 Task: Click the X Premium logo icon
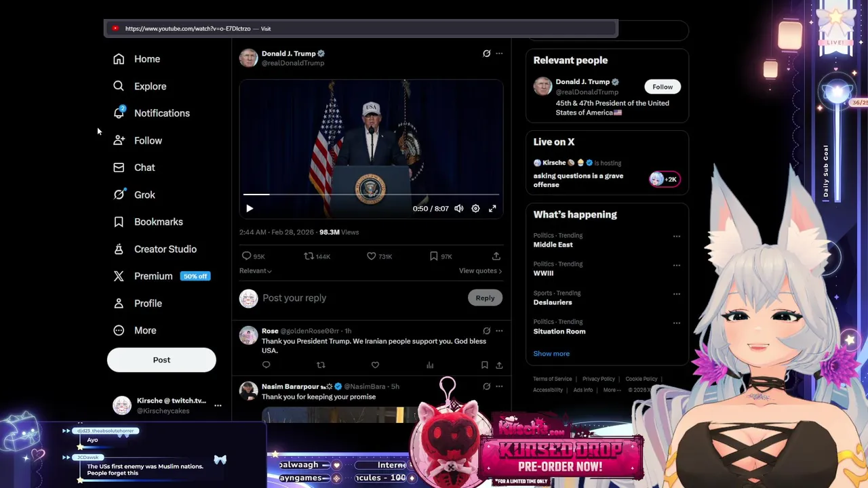pos(119,276)
